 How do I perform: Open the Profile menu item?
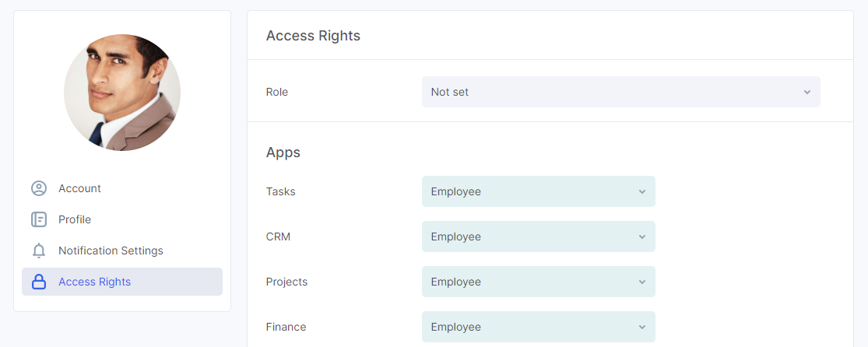[x=122, y=219]
